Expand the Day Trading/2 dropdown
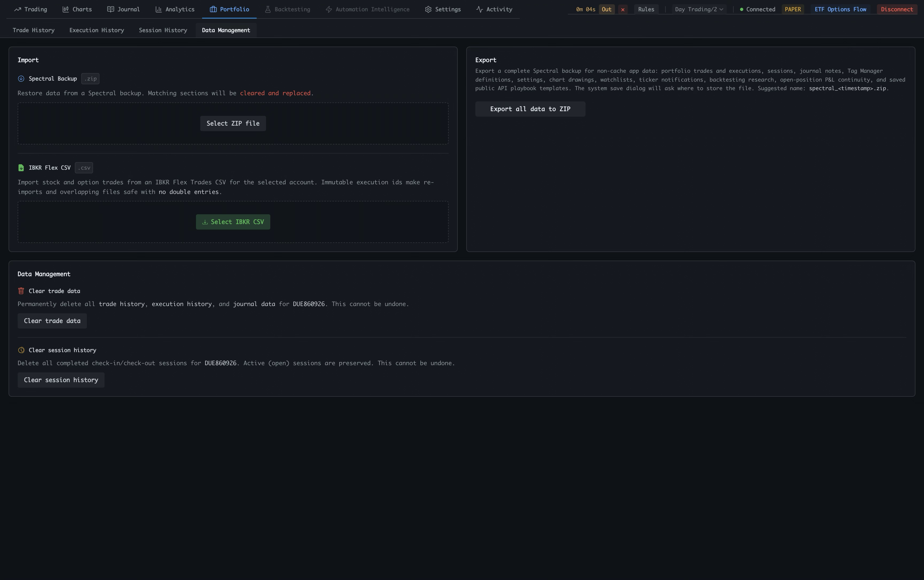This screenshot has width=924, height=580. [x=699, y=9]
